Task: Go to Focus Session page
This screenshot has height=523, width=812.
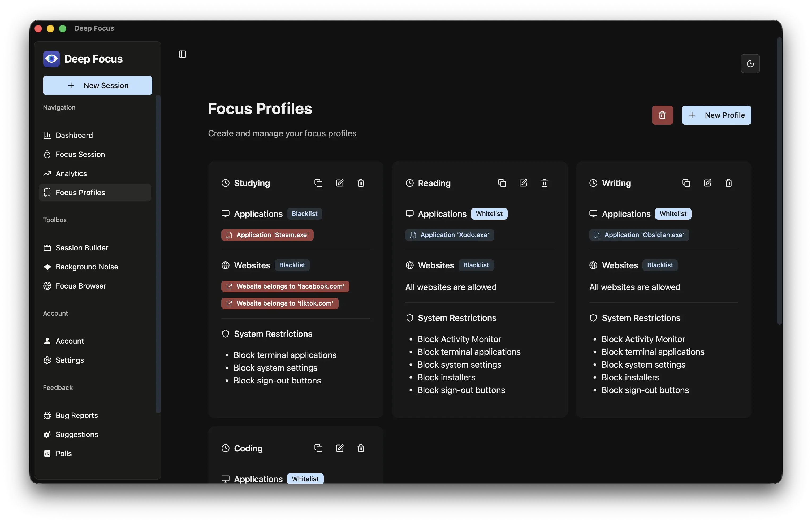Action: [x=95, y=154]
